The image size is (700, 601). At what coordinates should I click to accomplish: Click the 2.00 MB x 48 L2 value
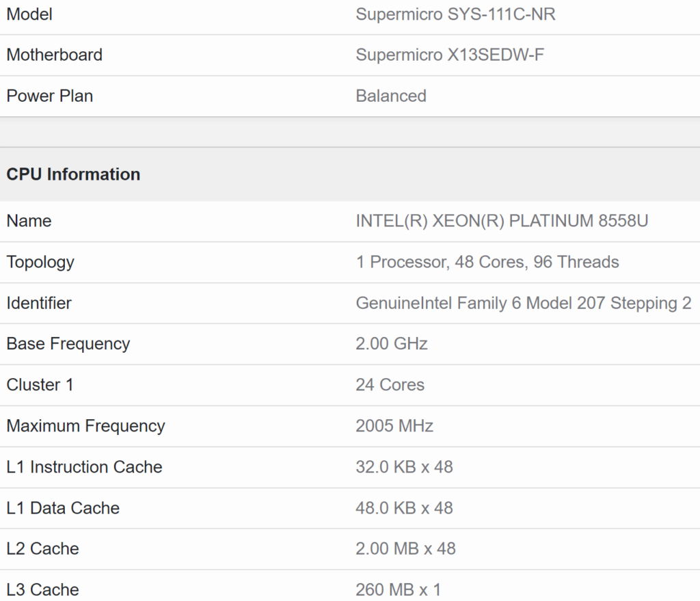[x=405, y=548]
